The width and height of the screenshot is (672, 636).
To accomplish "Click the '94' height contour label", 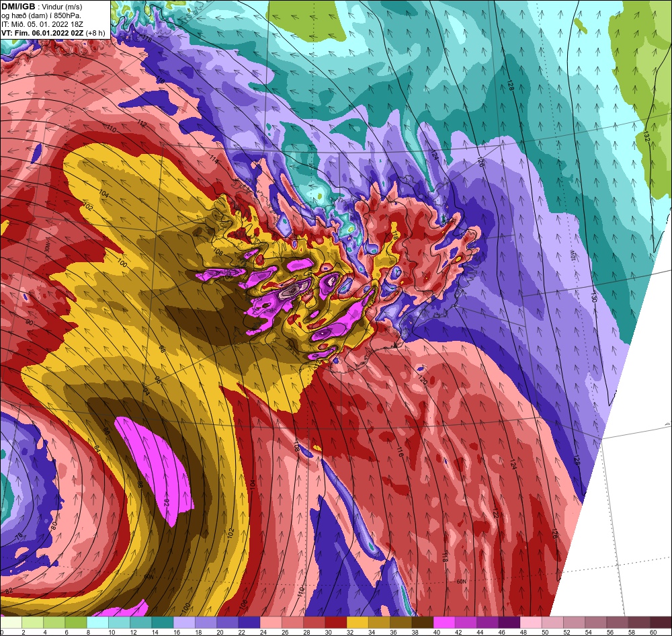I will tap(146, 391).
